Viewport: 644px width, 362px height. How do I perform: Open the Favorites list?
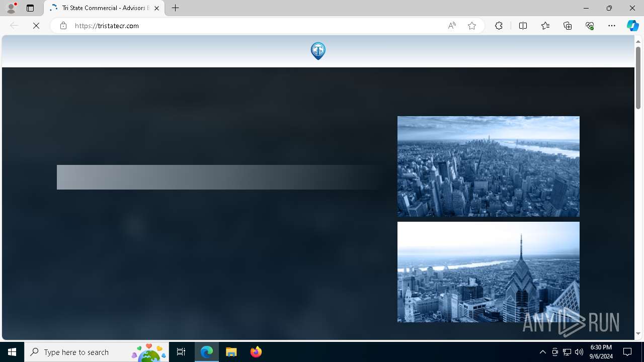coord(545,26)
